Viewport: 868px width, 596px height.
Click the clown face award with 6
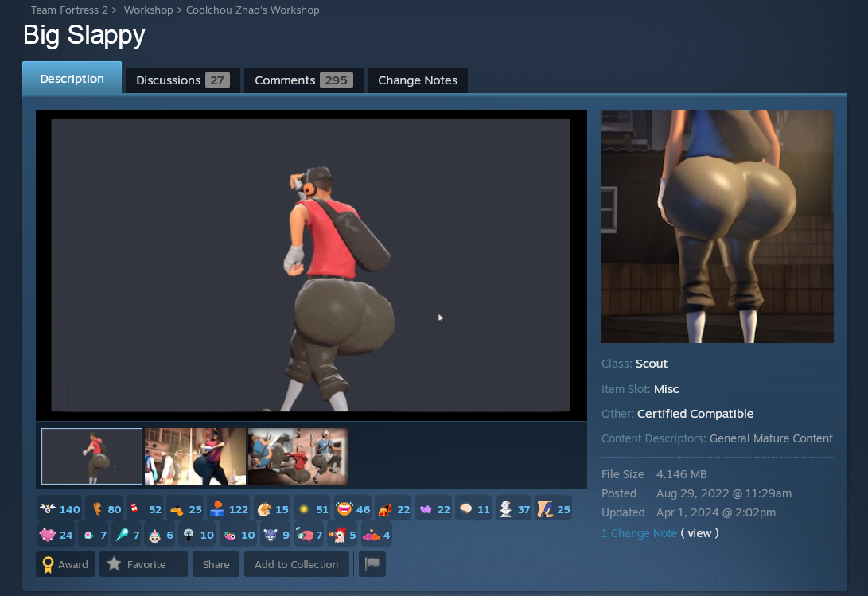[160, 535]
